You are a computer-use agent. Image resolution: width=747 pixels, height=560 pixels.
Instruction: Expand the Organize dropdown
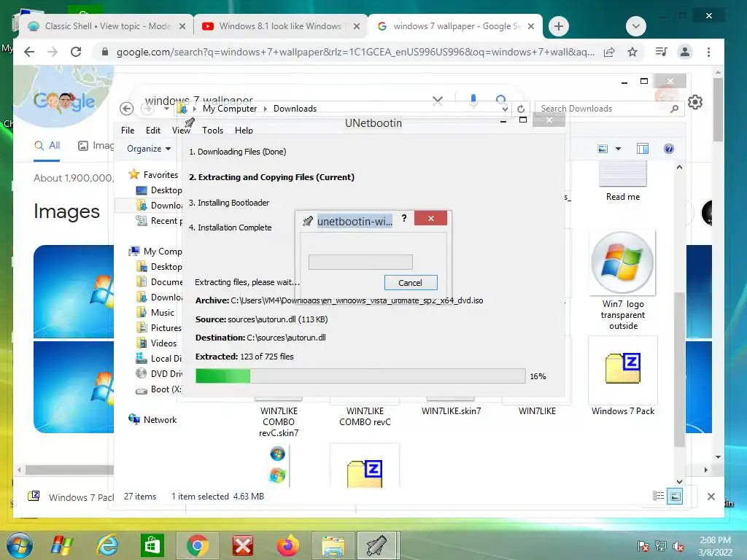pos(149,149)
